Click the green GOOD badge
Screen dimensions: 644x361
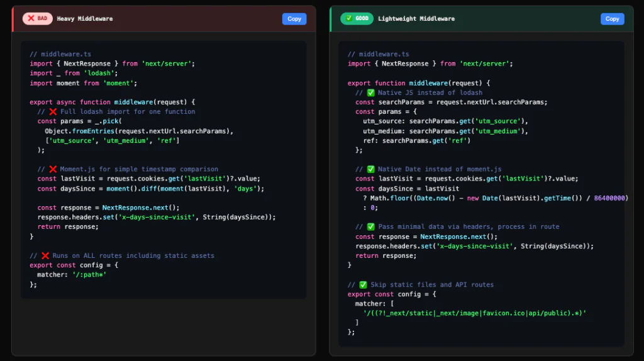pos(357,18)
